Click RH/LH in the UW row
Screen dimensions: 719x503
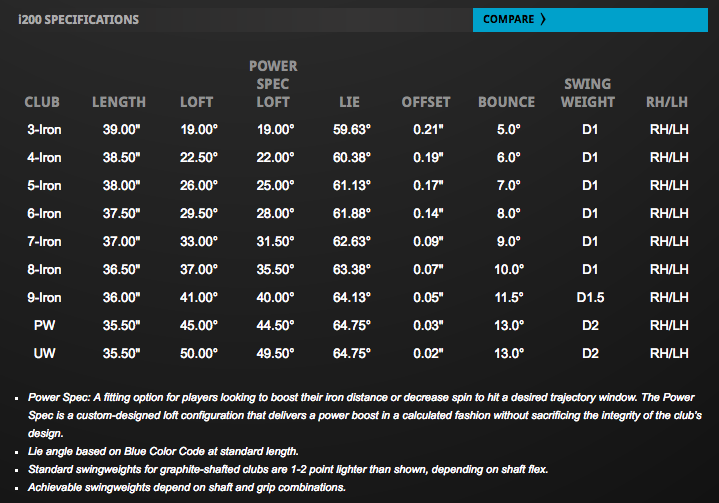tap(669, 354)
